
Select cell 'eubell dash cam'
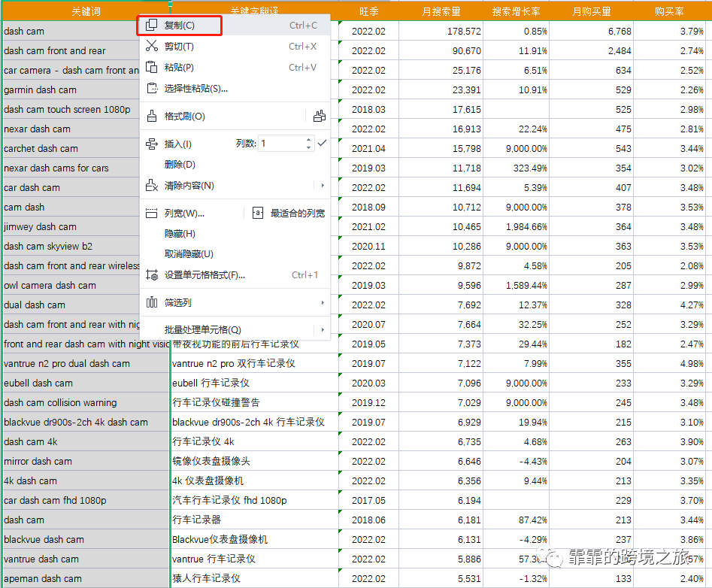click(x=86, y=383)
